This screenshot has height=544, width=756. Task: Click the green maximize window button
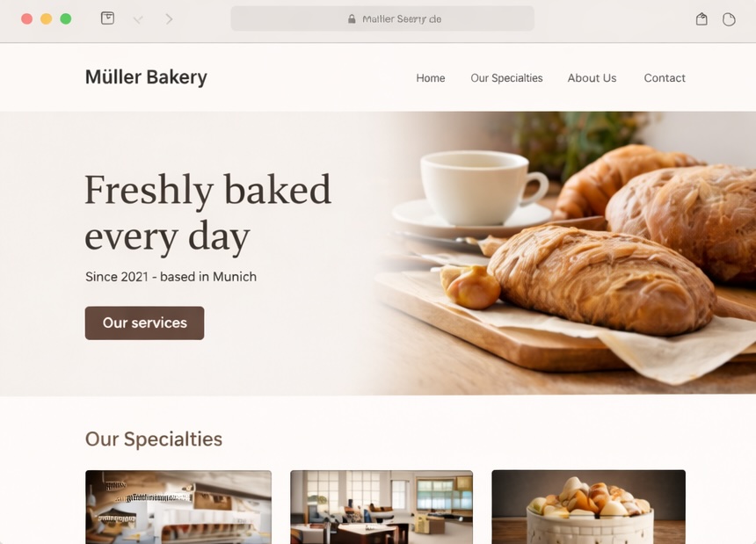(66, 18)
